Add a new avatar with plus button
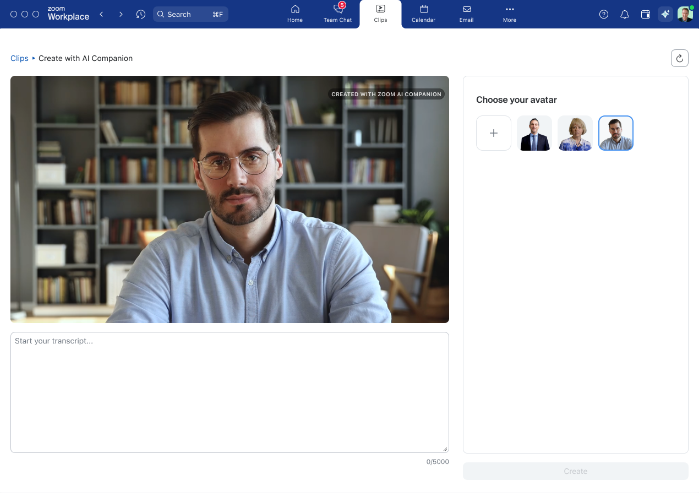The width and height of the screenshot is (699, 493). point(494,133)
